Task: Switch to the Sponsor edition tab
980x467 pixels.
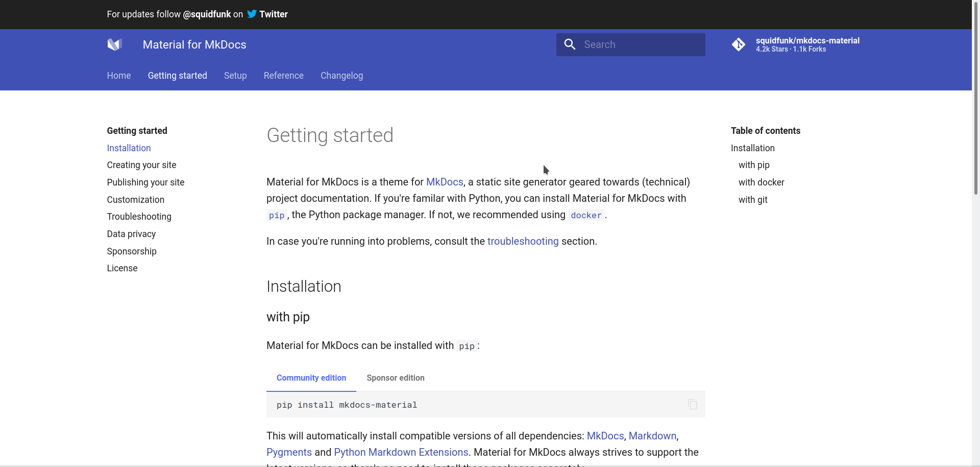Action: (395, 378)
